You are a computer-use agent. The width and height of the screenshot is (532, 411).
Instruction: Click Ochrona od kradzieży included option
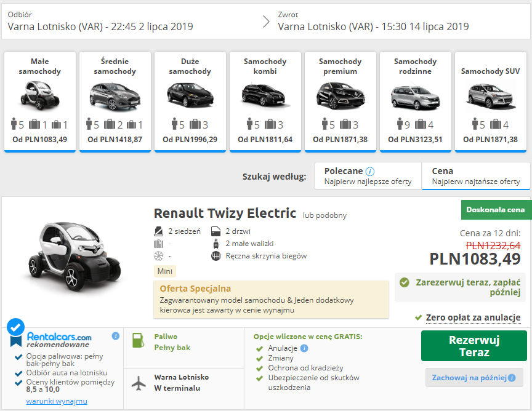(x=305, y=368)
